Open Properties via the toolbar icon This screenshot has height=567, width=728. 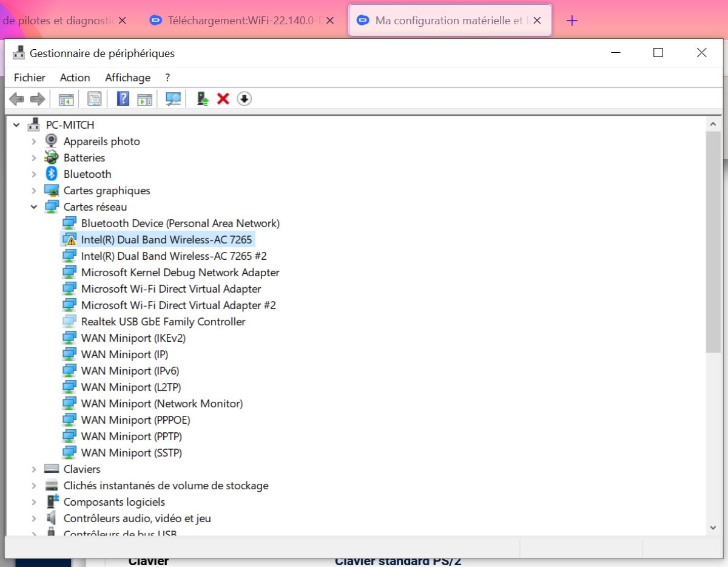[94, 98]
